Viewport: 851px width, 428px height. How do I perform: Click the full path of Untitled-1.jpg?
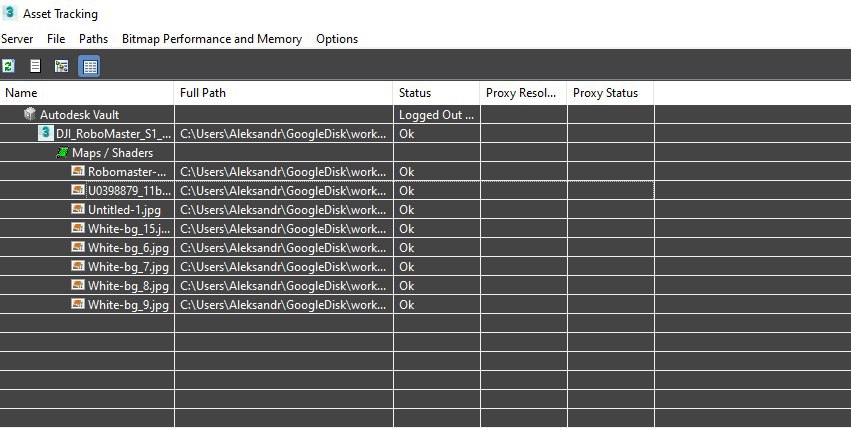(x=283, y=209)
